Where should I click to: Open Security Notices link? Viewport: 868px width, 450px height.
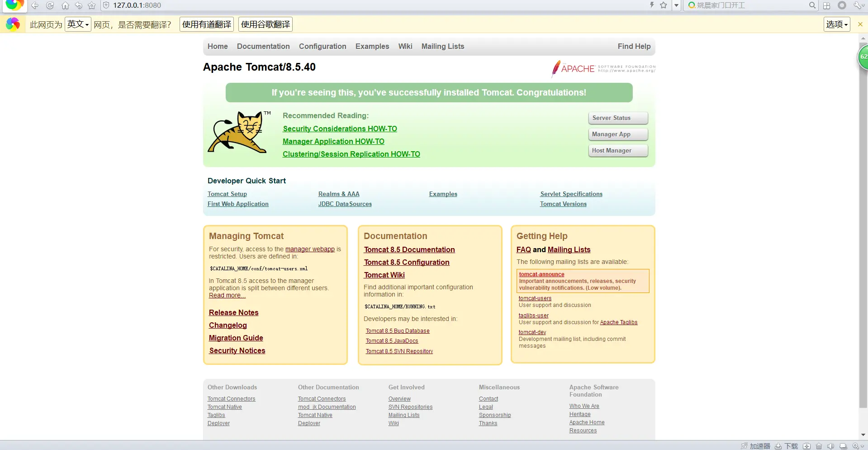(237, 350)
